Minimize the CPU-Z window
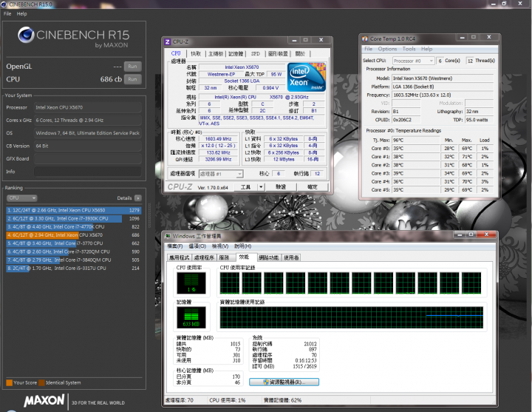Screen dimensions: 532x412 coord(294,40)
